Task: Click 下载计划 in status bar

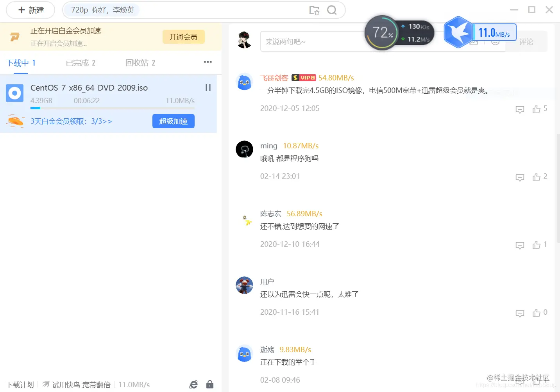Action: tap(20, 385)
